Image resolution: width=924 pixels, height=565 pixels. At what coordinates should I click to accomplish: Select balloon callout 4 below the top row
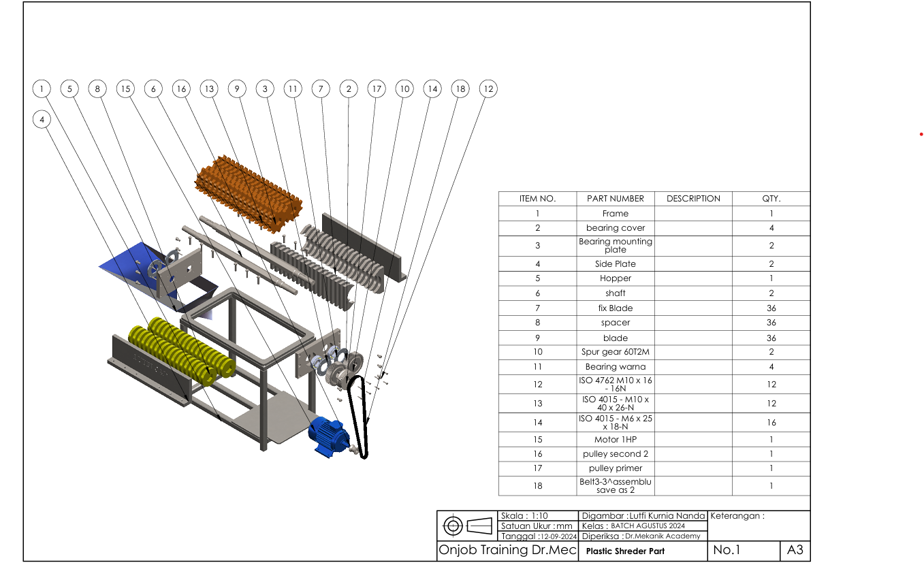[42, 119]
